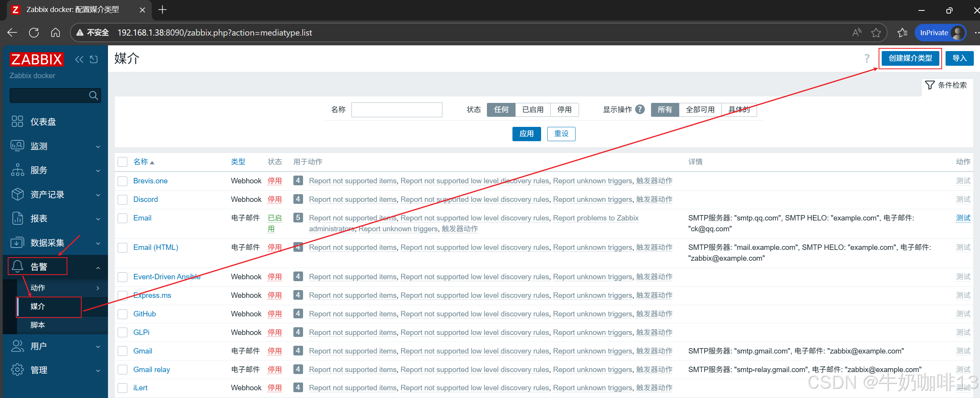Check the Gmail relay row checkbox
This screenshot has height=398, width=980.
[x=123, y=370]
